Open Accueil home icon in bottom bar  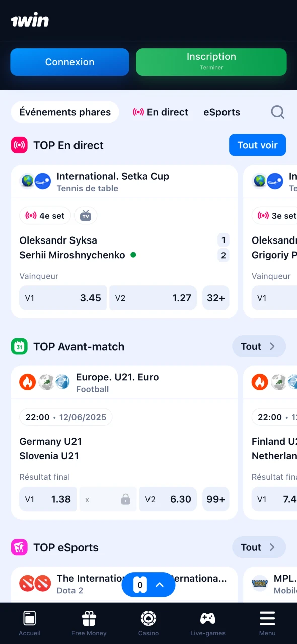tap(30, 623)
